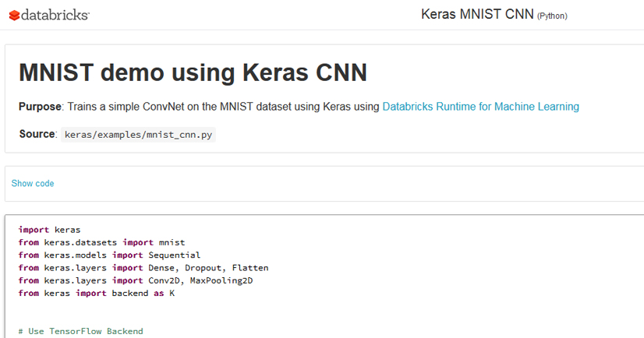Viewport: 644px width, 338px height.
Task: Click the Use TensorFlow Backend comment
Action: [80, 331]
